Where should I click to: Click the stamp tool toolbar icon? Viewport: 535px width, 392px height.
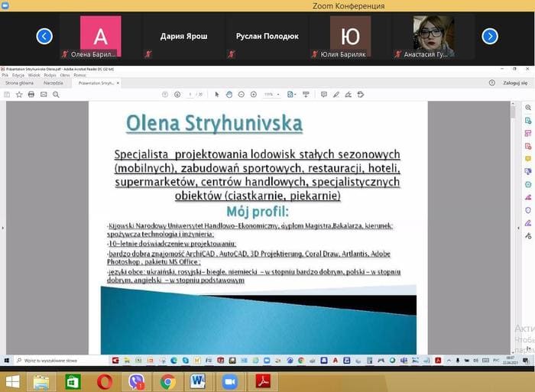[361, 95]
